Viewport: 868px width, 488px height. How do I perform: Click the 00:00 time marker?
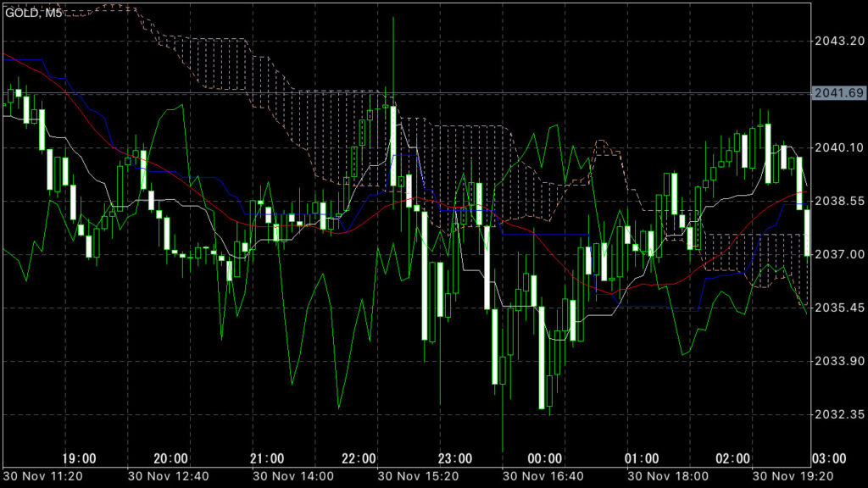544,458
